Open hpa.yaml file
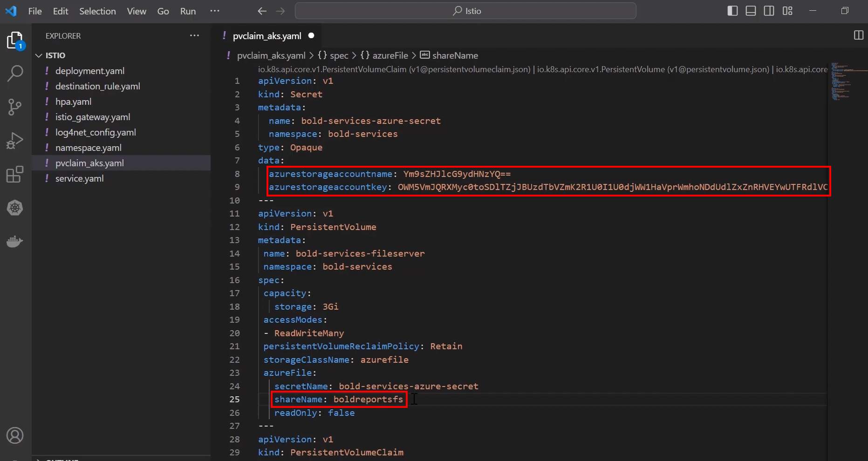The image size is (868, 461). coord(73,102)
